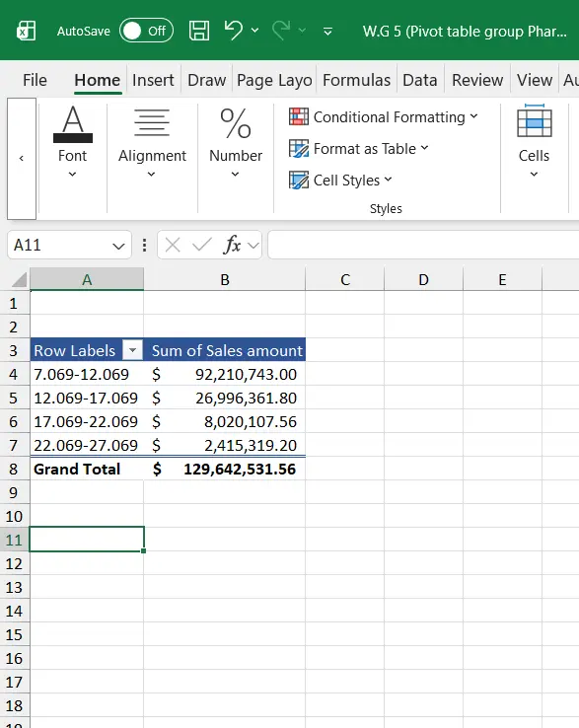The image size is (579, 728).
Task: Open the Cell Styles gallery
Action: 340,181
